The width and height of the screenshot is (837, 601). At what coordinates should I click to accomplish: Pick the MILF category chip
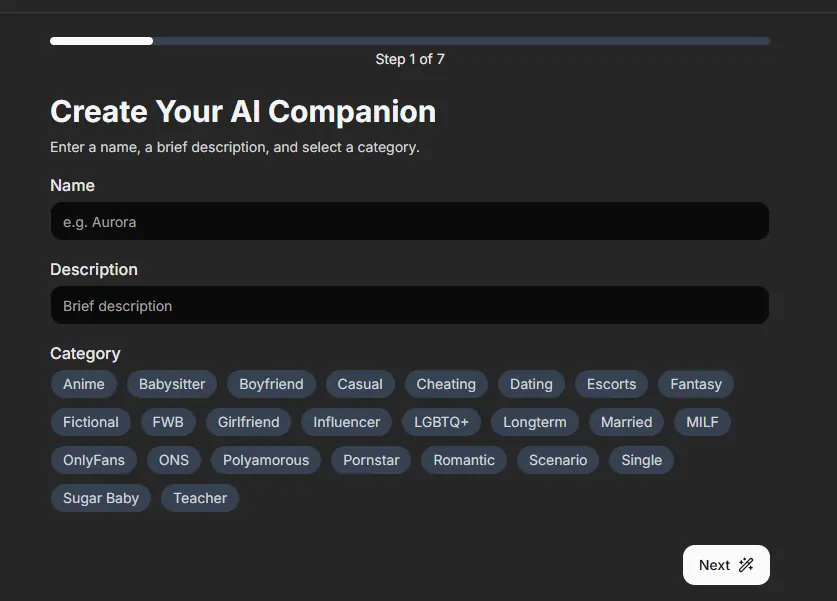(x=702, y=422)
